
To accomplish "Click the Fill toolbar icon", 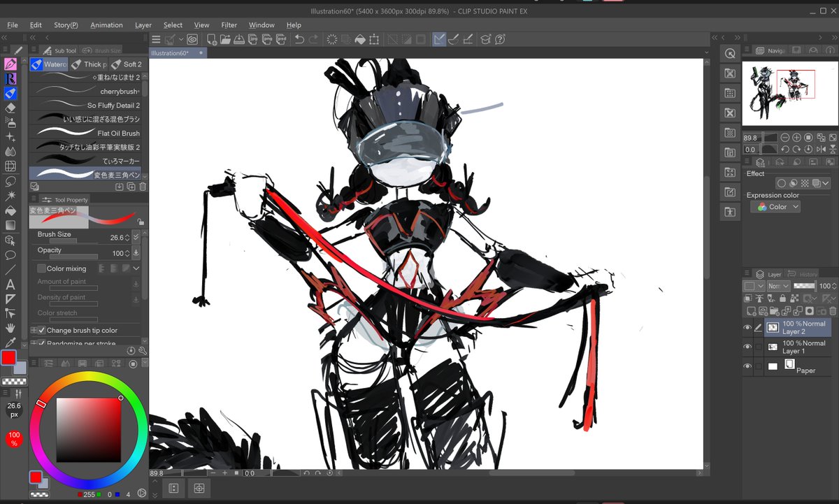I will pos(361,40).
